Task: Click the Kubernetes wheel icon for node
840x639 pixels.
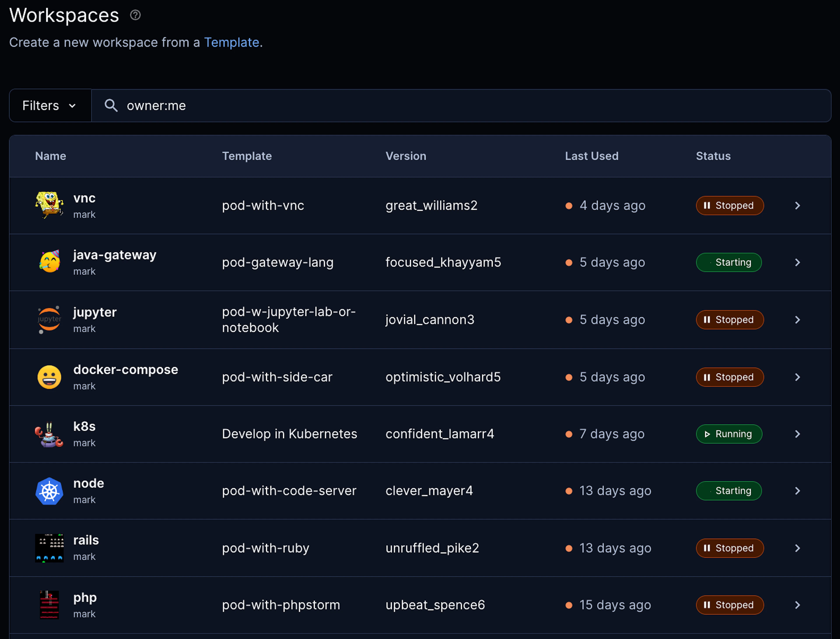Action: pyautogui.click(x=49, y=491)
